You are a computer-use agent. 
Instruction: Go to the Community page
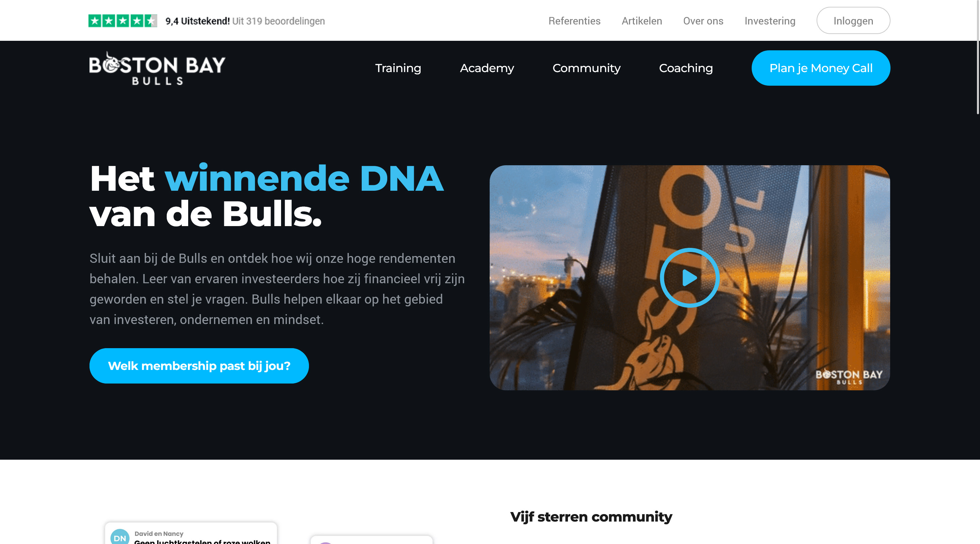coord(586,68)
